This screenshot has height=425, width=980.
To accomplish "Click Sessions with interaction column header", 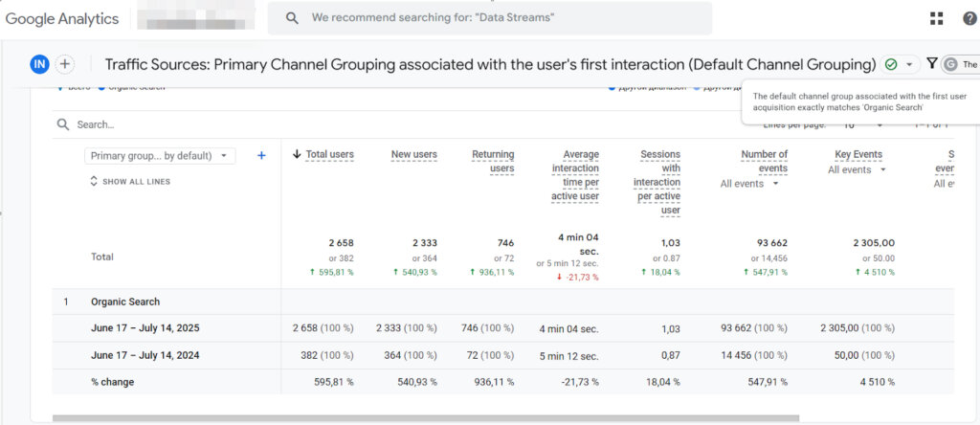I will point(657,182).
